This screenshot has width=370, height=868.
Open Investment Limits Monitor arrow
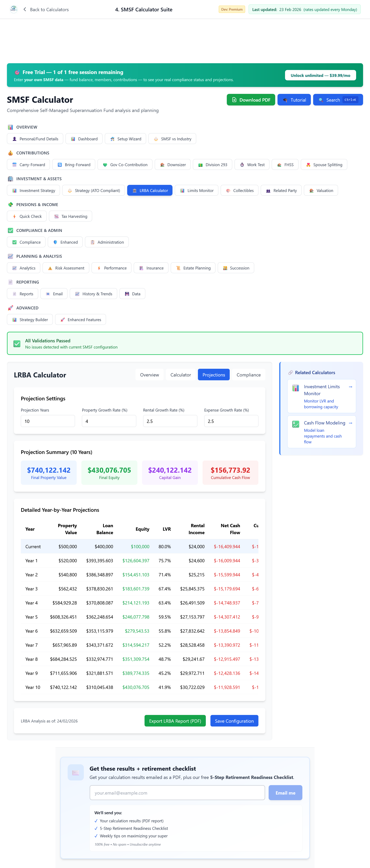(x=350, y=386)
